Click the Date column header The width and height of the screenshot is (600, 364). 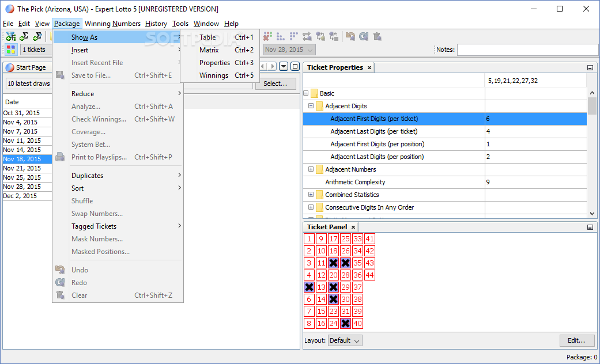pyautogui.click(x=27, y=102)
